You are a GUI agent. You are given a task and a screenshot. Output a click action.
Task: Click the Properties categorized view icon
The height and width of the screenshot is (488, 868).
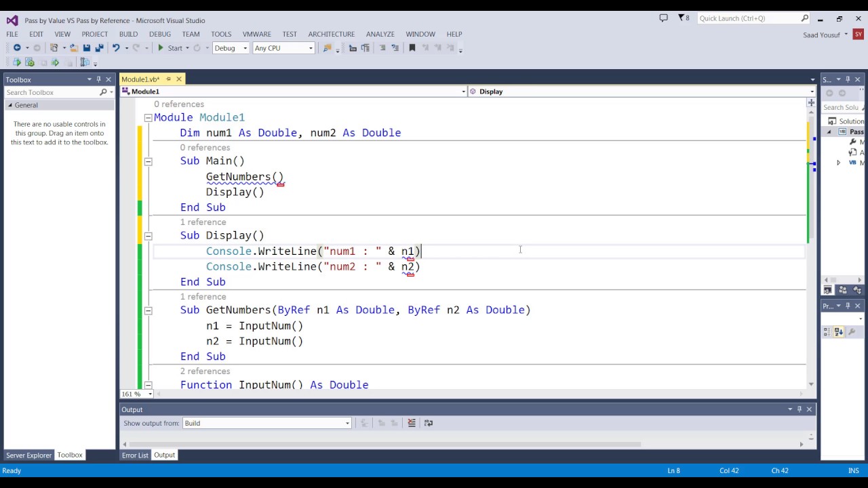[827, 331]
